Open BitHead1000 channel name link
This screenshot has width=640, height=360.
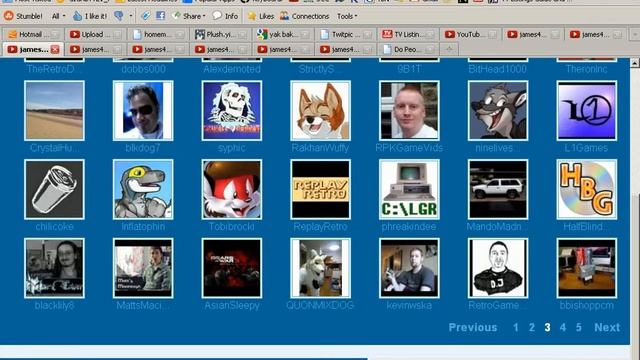pos(498,69)
